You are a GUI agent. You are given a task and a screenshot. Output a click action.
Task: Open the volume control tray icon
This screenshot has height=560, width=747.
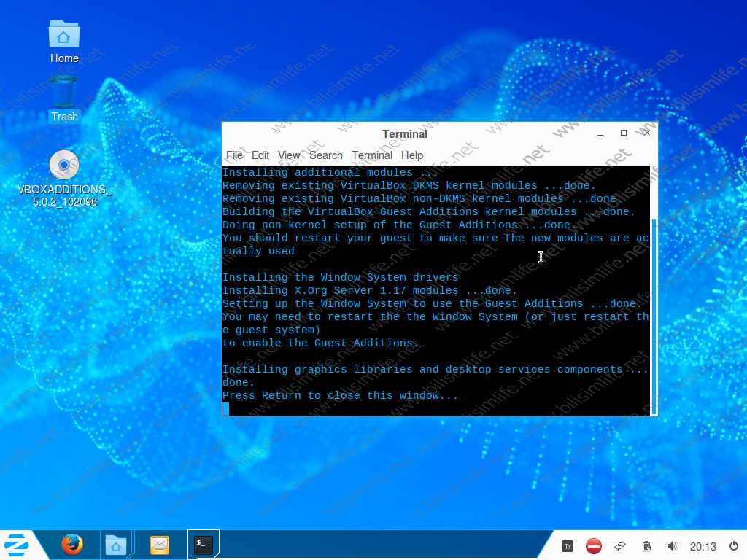point(672,546)
